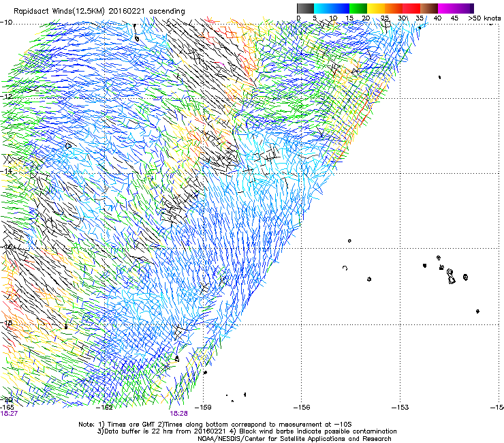The width and height of the screenshot is (504, 443).
Task: Click the "-159" longitude axis label
Action: tap(204, 408)
